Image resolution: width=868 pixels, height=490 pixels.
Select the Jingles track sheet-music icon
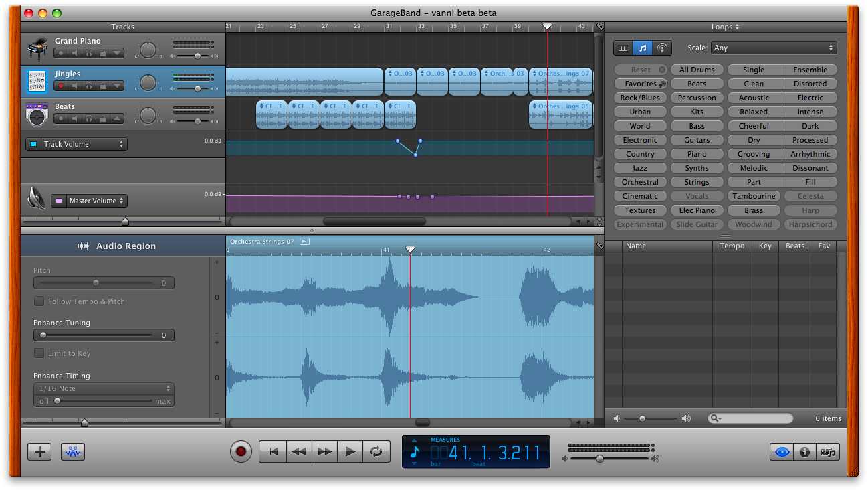(37, 82)
